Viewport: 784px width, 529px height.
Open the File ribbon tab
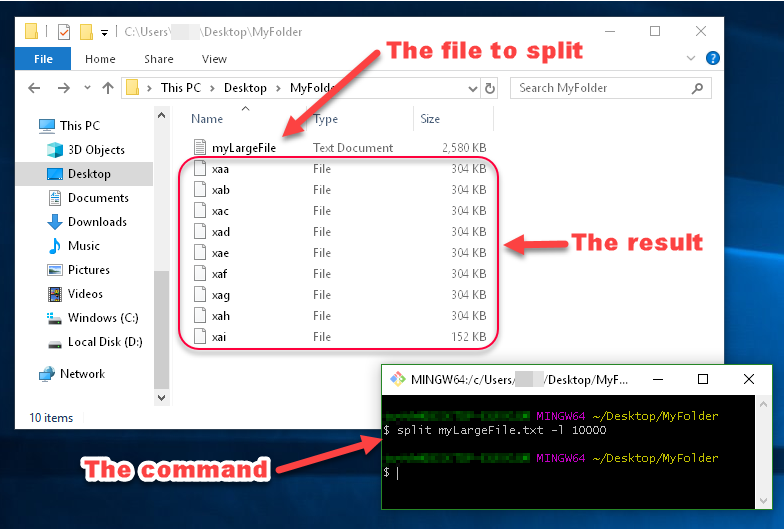43,59
